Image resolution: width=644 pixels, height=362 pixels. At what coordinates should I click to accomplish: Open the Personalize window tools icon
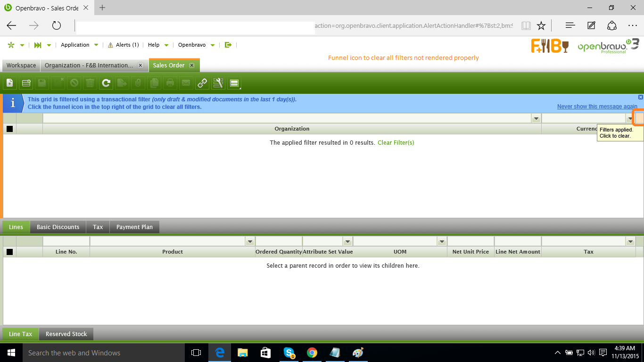click(218, 83)
